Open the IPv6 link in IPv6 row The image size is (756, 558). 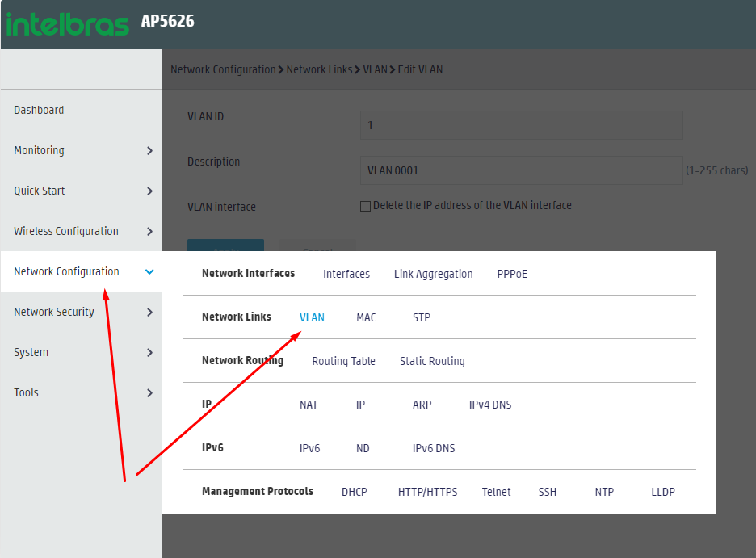[309, 449]
